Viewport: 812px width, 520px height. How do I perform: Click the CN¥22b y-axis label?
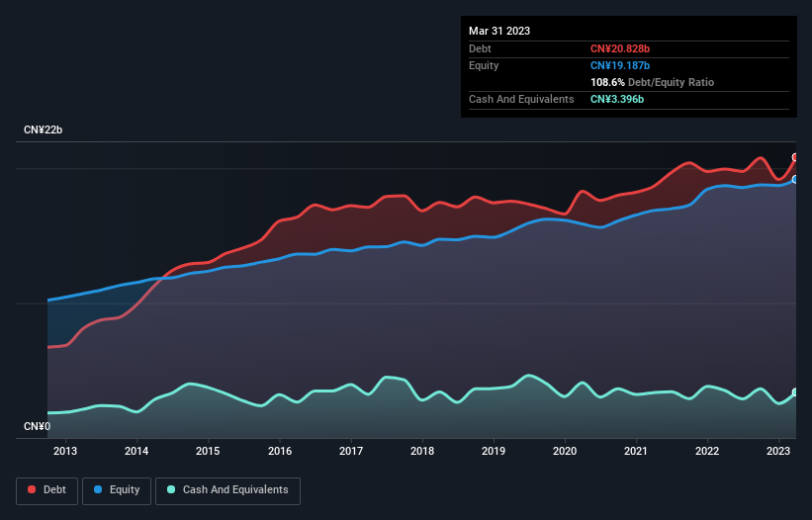tap(45, 130)
